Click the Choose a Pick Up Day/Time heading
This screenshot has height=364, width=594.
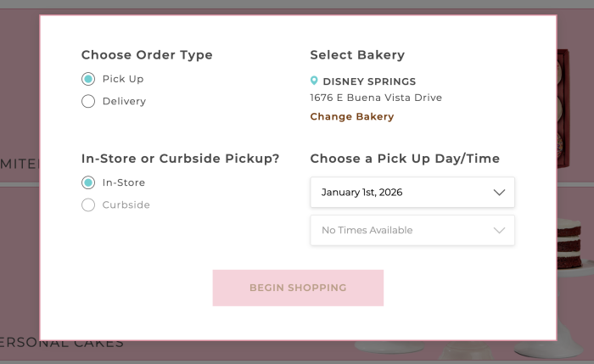coord(405,159)
